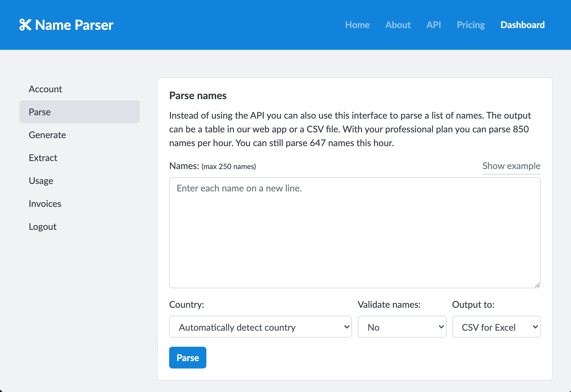
Task: Go to the API documentation page
Action: (433, 25)
